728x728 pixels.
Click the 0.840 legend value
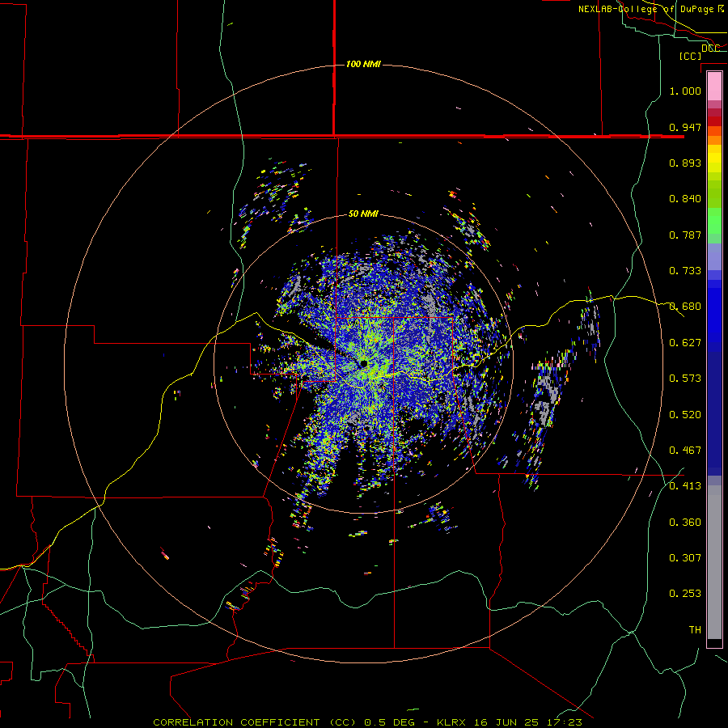click(685, 199)
